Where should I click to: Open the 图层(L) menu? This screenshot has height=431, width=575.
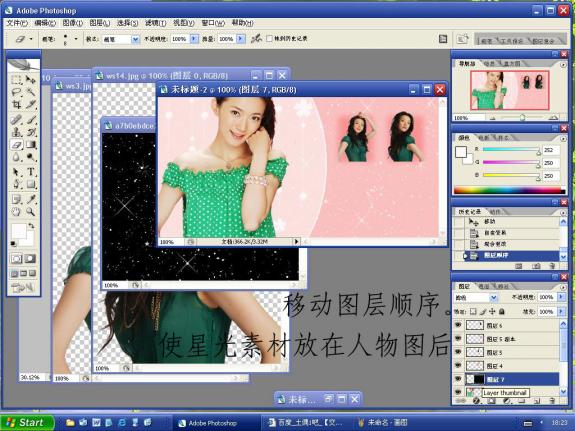(x=99, y=23)
